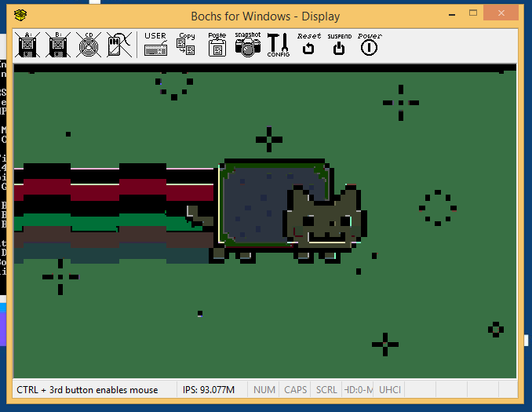532x412 pixels.
Task: Click the UHCI status indicator
Action: pyautogui.click(x=389, y=389)
